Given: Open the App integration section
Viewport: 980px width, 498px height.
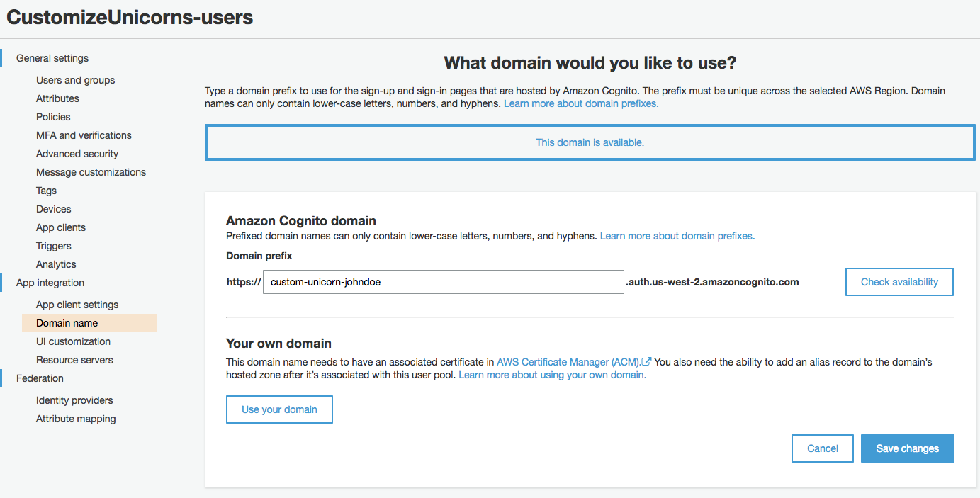Looking at the screenshot, I should coord(50,283).
